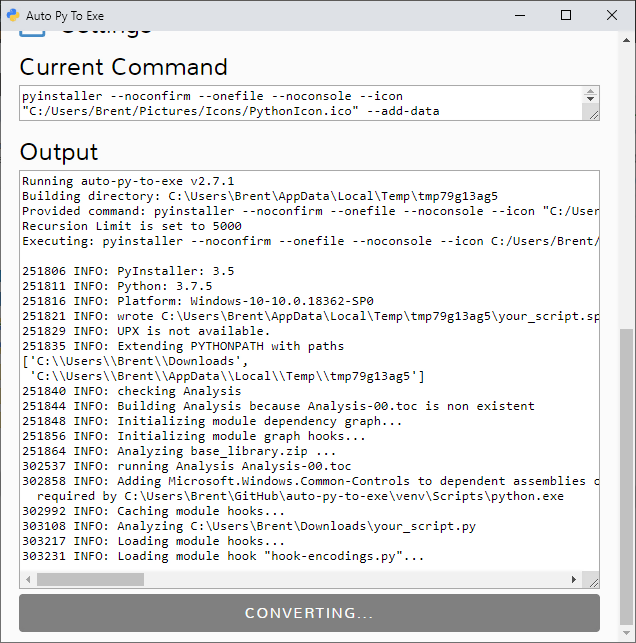The height and width of the screenshot is (643, 636).
Task: Minimize the Auto Py To Exe window
Action: click(x=520, y=16)
